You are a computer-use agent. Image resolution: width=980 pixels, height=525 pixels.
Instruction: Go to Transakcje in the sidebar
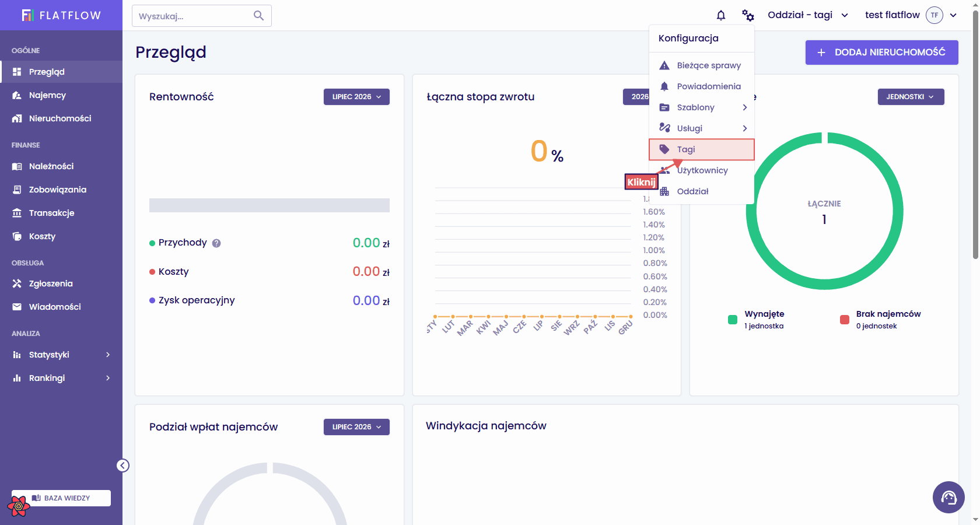[x=61, y=213]
